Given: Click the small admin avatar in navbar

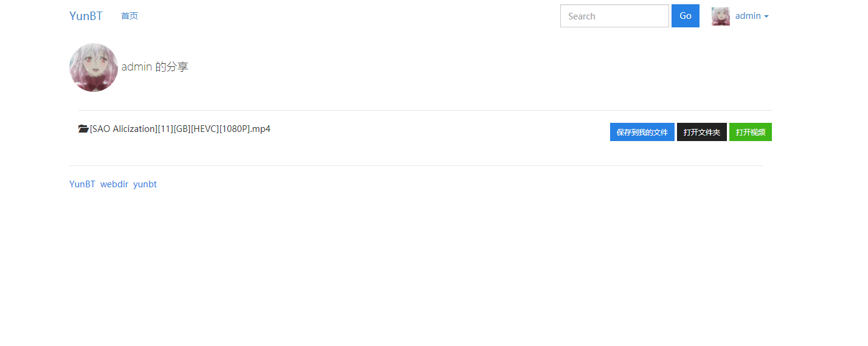Looking at the screenshot, I should point(721,16).
